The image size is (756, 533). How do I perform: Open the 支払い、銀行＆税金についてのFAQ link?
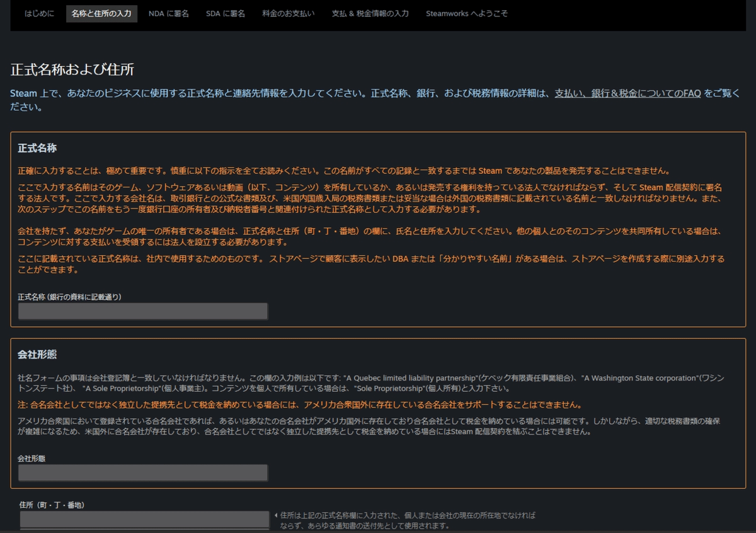point(627,93)
